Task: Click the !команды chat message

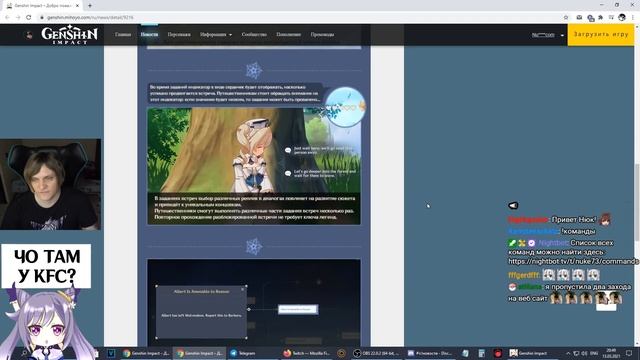Action: pyautogui.click(x=578, y=231)
